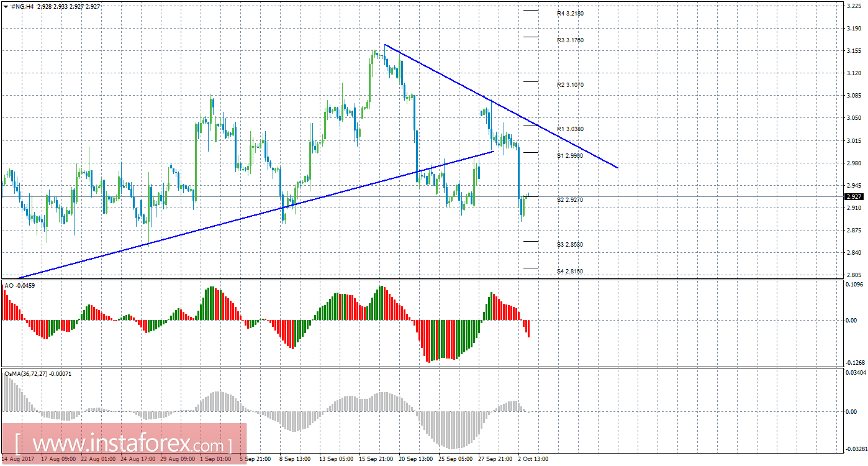Click price axis value 2.840
This screenshot has width=868, height=466.
click(854, 253)
